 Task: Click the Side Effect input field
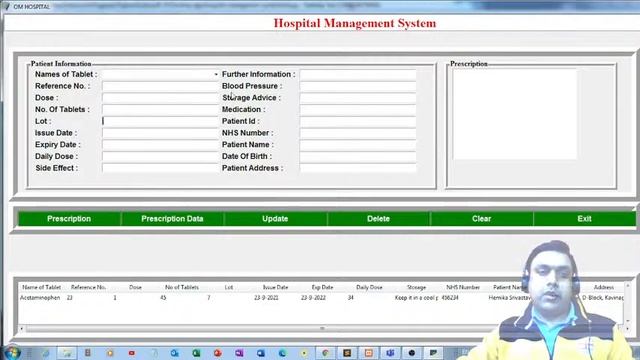coord(160,168)
